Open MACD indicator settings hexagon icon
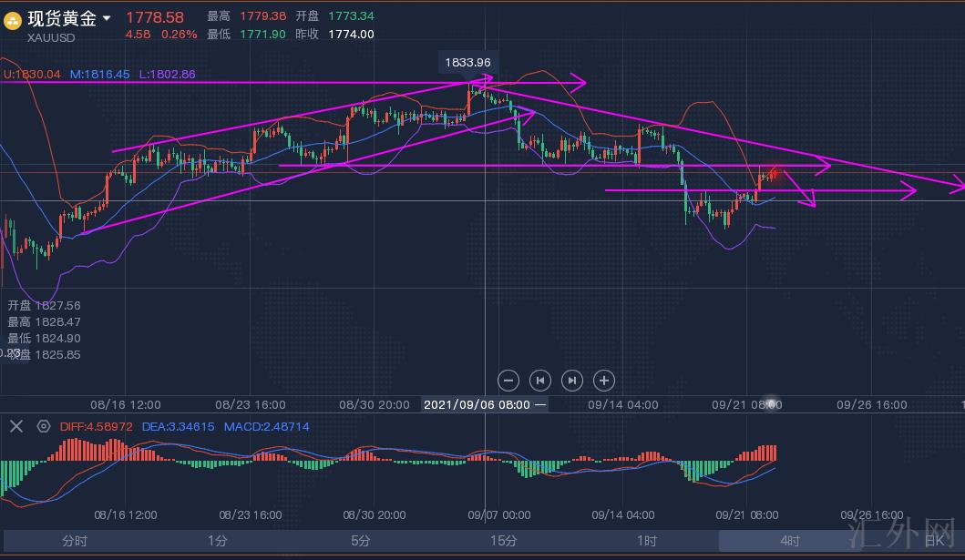The height and width of the screenshot is (560, 965). pos(43,425)
